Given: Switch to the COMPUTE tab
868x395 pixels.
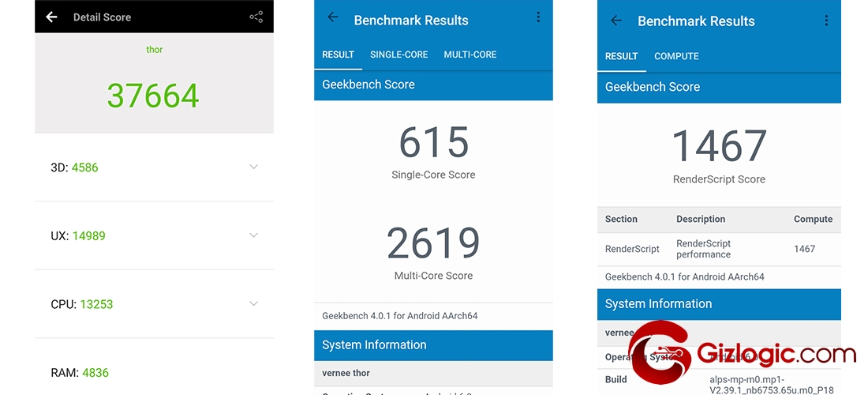Looking at the screenshot, I should (x=676, y=56).
